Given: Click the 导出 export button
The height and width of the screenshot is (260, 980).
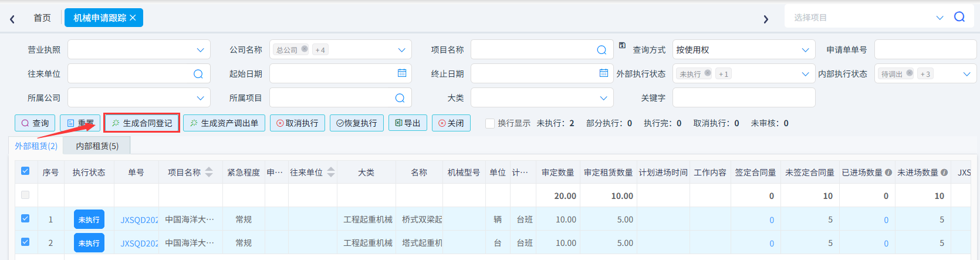Looking at the screenshot, I should (408, 123).
